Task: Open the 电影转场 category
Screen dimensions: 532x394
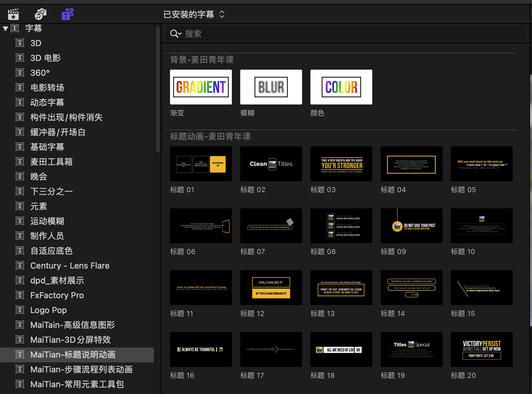Action: (x=77, y=88)
